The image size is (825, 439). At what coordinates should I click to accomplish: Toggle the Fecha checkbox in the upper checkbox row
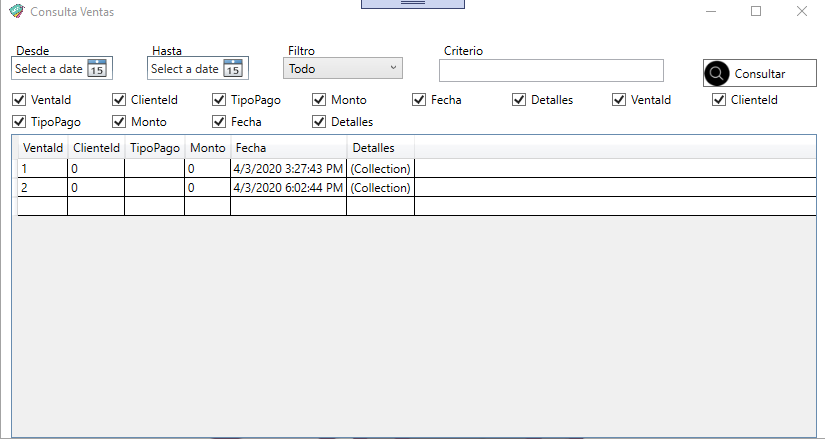click(x=419, y=99)
